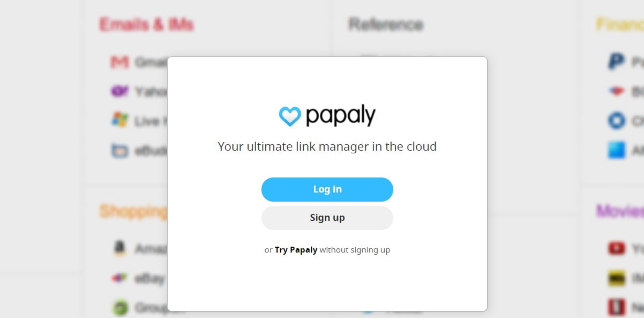Click the Gmail icon in the background
Viewport: 644px width, 318px height.
click(119, 62)
